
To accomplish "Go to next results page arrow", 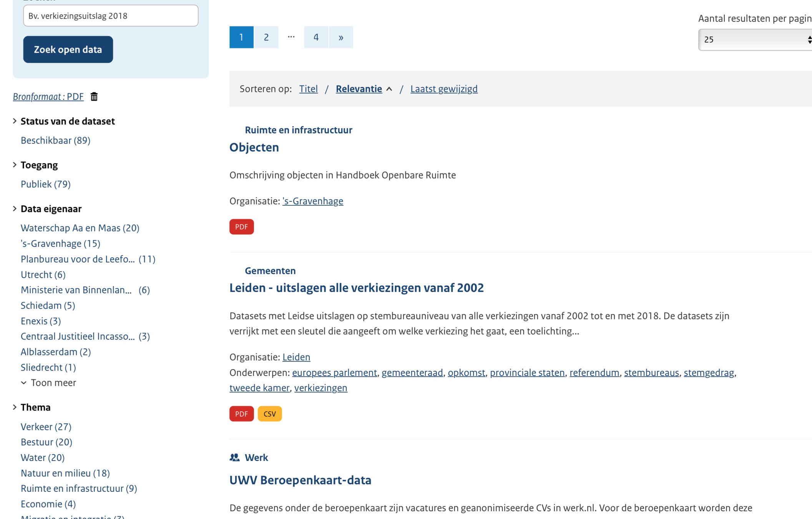I will coord(340,37).
